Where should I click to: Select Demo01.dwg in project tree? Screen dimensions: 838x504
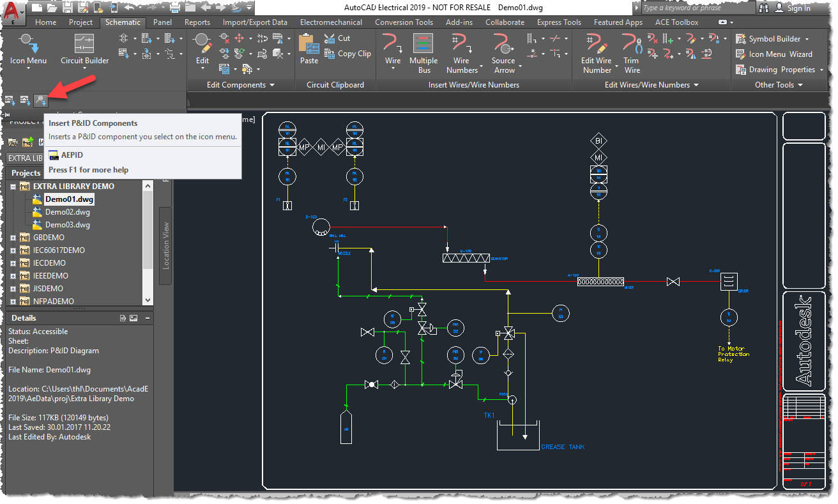[69, 199]
